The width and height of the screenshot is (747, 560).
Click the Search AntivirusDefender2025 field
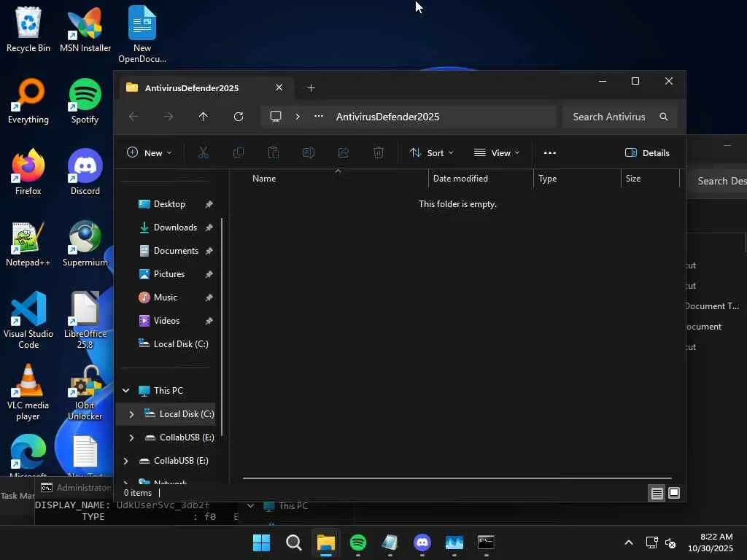[610, 117]
